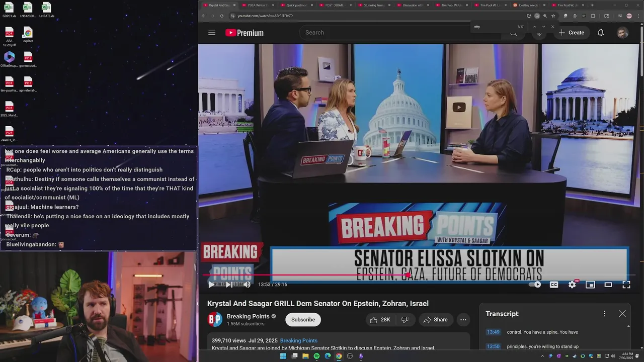Screen dimensions: 644x362
Task: Toggle the autoplay switch in player
Action: [x=535, y=285]
